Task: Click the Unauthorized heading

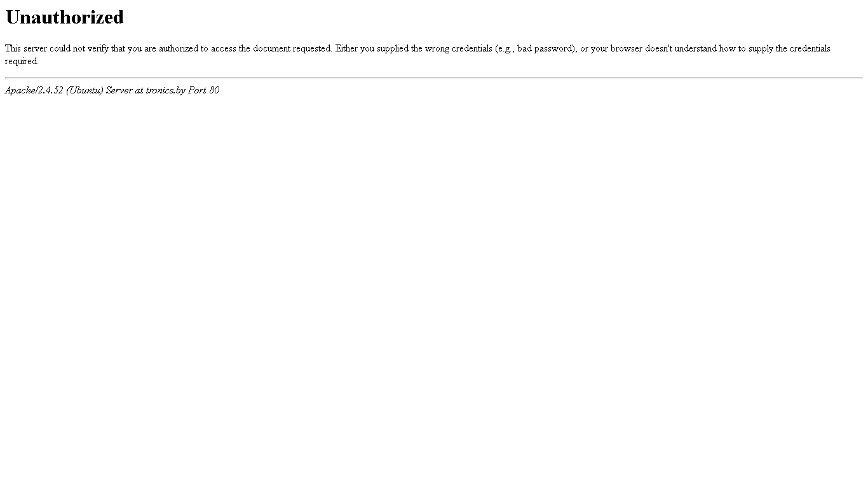Action: tap(64, 17)
